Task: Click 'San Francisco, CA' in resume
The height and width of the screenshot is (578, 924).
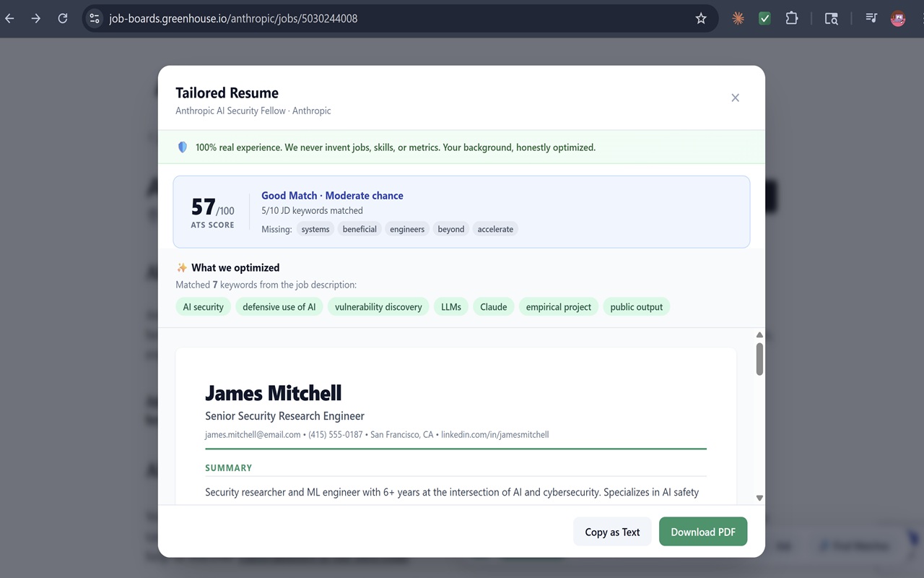Action: click(402, 435)
